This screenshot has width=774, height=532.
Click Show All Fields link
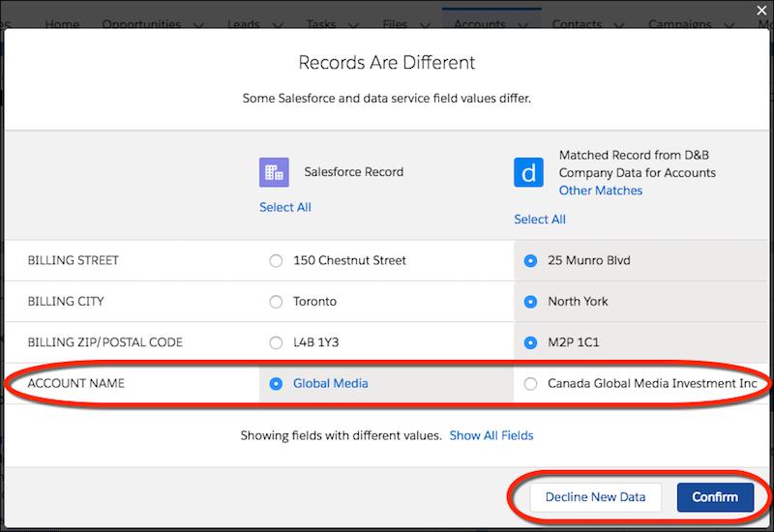click(x=491, y=435)
